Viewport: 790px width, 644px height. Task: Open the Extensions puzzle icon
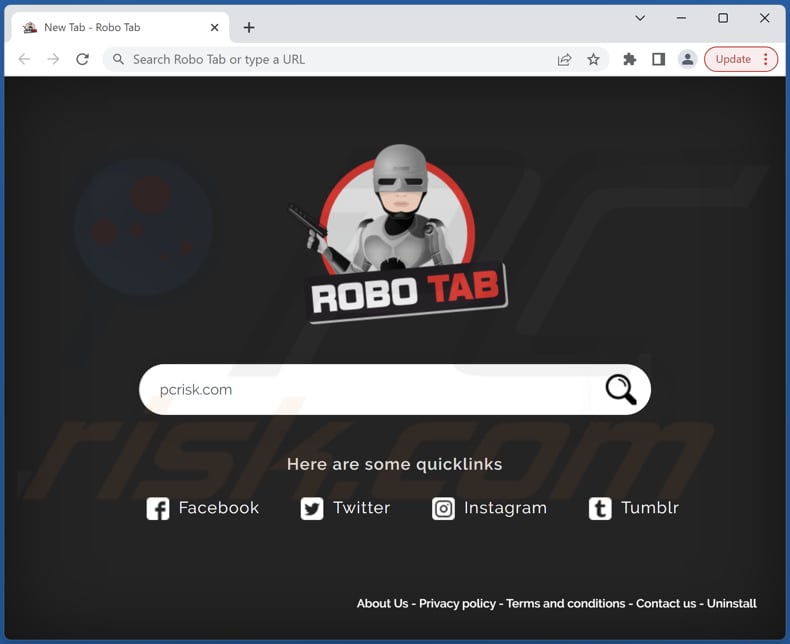click(x=629, y=59)
